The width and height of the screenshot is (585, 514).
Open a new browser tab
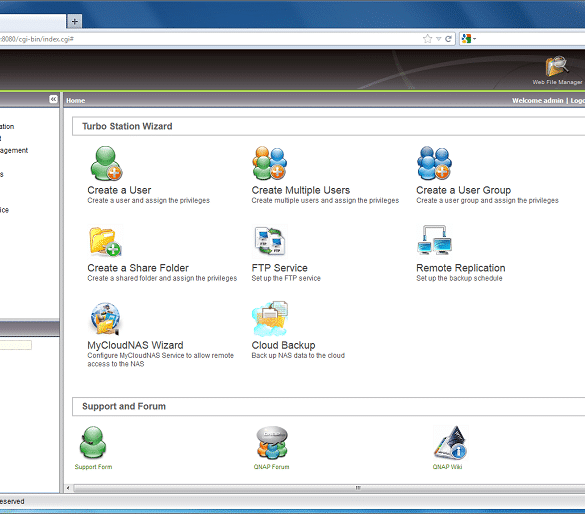(75, 22)
